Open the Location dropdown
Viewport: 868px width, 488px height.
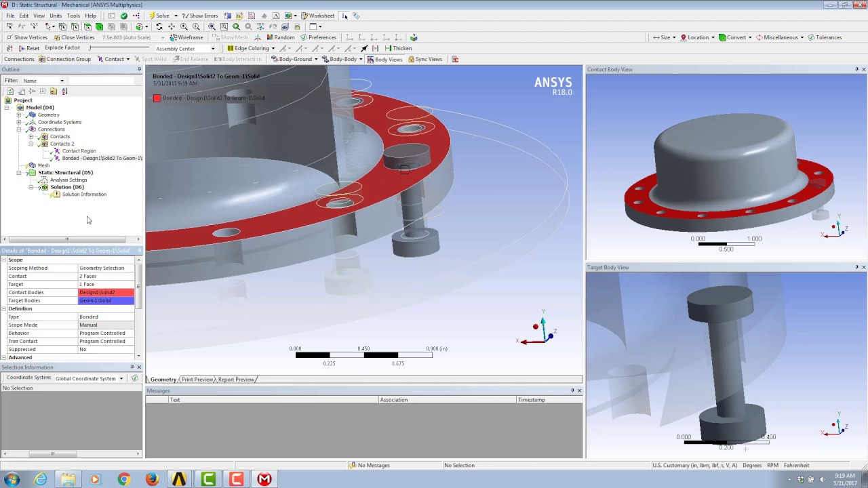click(698, 37)
